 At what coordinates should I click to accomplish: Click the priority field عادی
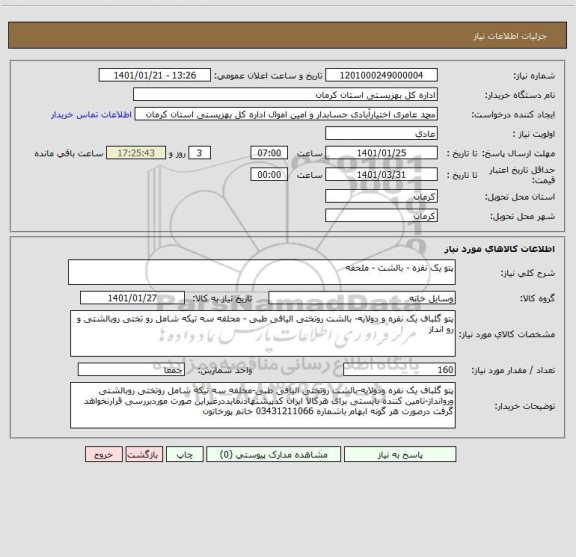pos(381,133)
